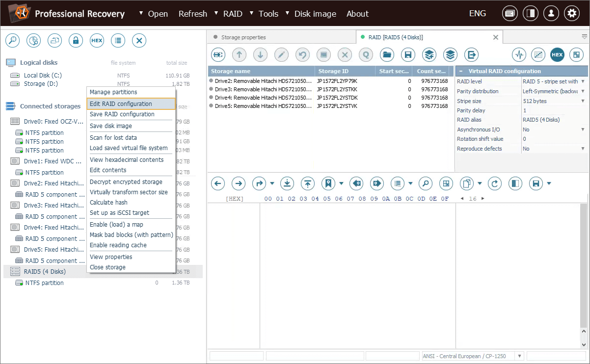Click the next tag right-pointing icon
Viewport: 590px width, 364px height.
click(377, 183)
